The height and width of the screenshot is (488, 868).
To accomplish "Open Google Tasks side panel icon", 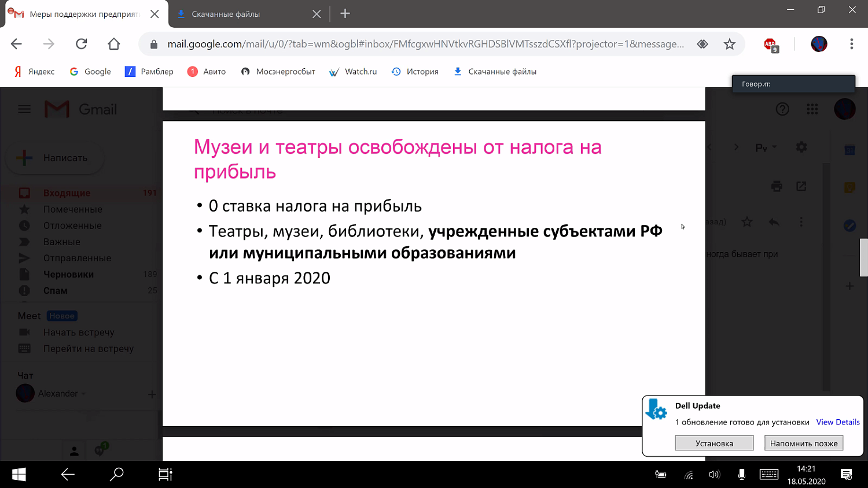I will pyautogui.click(x=849, y=225).
